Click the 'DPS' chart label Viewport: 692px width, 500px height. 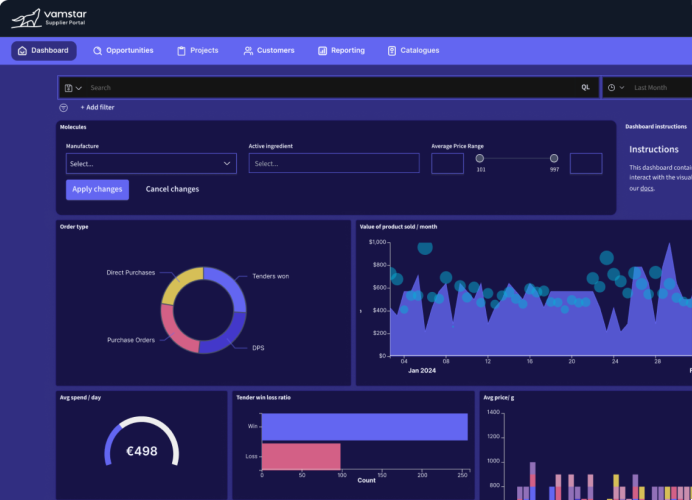pyautogui.click(x=258, y=348)
